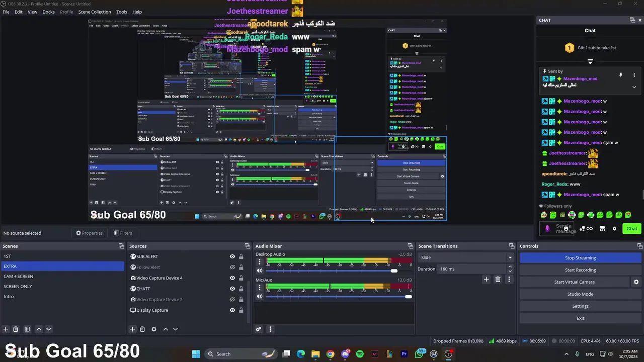Hide CHATT source eye icon
This screenshot has height=362, width=644.
[232, 289]
